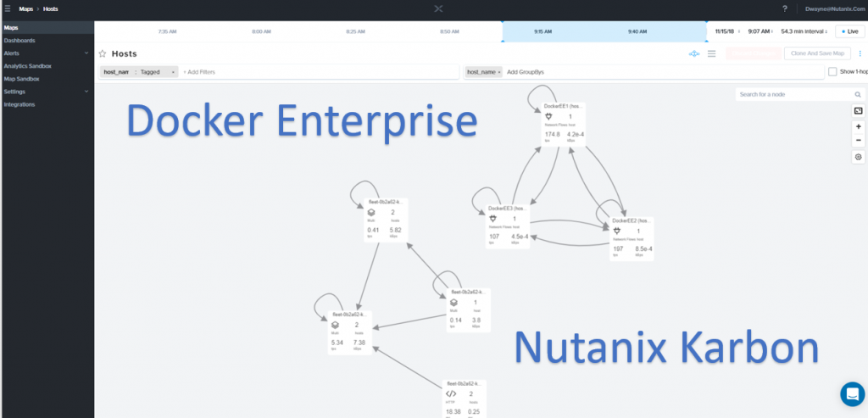
Task: Go to Analytics Sandbox in sidebar
Action: (28, 65)
